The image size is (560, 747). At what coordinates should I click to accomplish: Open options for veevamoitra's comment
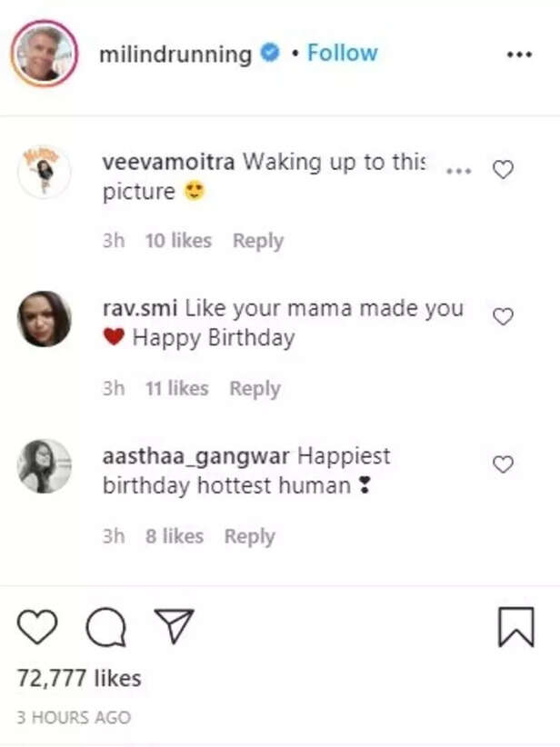(460, 170)
